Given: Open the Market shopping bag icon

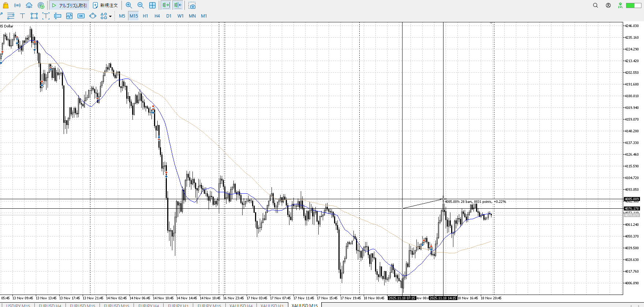Looking at the screenshot, I should click(x=5, y=5).
